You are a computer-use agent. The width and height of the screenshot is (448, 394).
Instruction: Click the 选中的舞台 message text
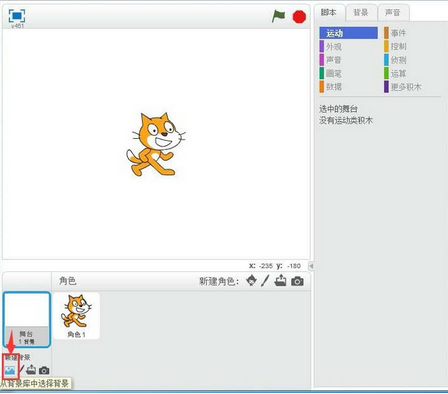point(338,109)
